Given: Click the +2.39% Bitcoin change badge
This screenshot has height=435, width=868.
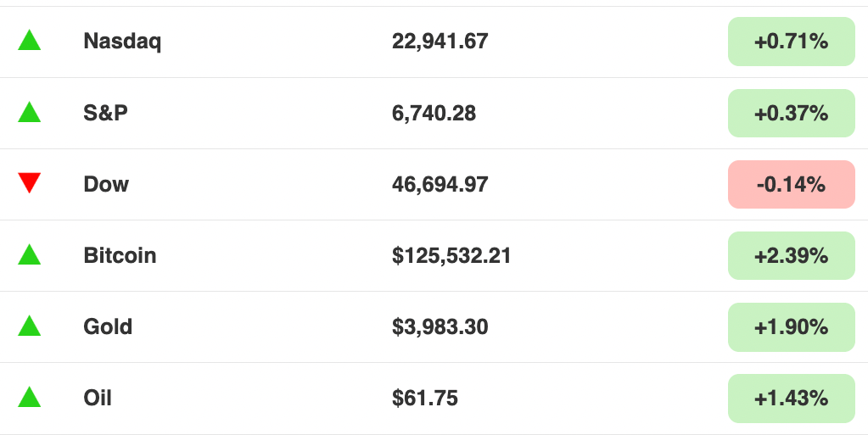Looking at the screenshot, I should coord(791,255).
